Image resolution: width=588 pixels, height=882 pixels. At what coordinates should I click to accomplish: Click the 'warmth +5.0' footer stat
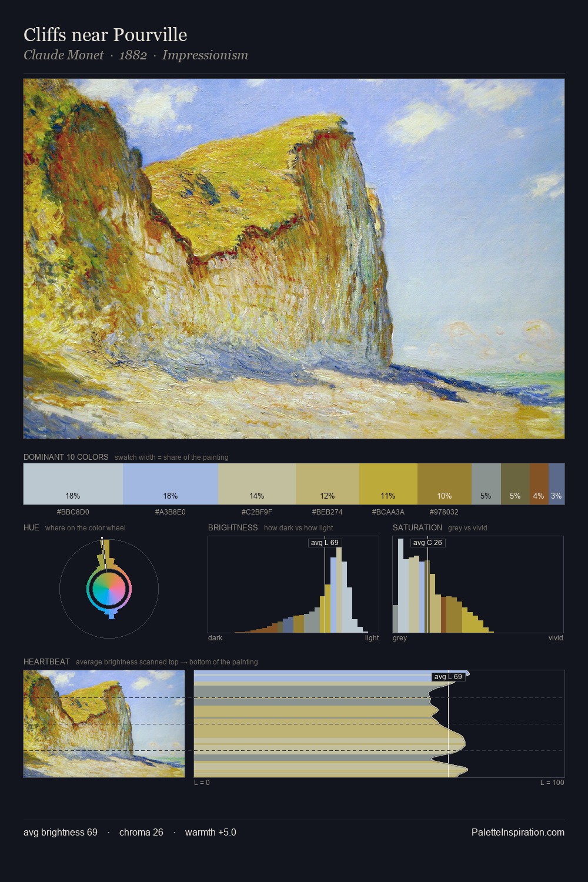pyautogui.click(x=211, y=832)
